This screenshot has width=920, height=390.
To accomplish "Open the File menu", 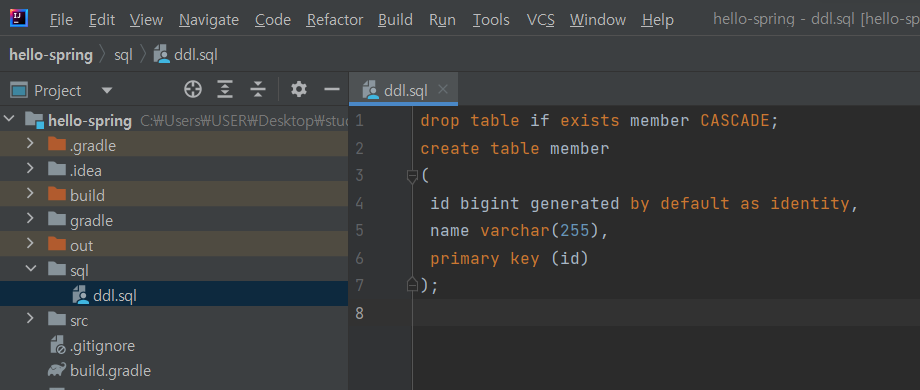I will click(62, 20).
